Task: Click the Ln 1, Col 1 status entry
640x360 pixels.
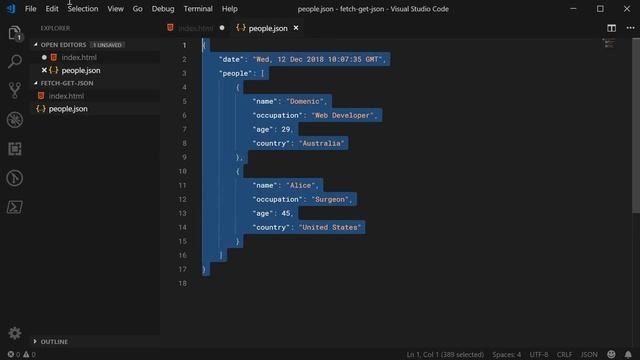Action: point(445,354)
